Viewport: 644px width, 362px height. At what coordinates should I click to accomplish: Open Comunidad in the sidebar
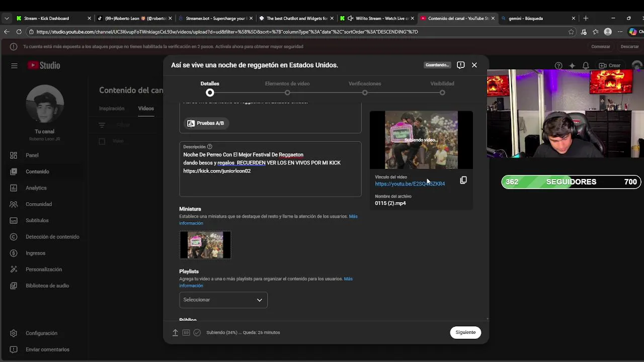pyautogui.click(x=38, y=204)
